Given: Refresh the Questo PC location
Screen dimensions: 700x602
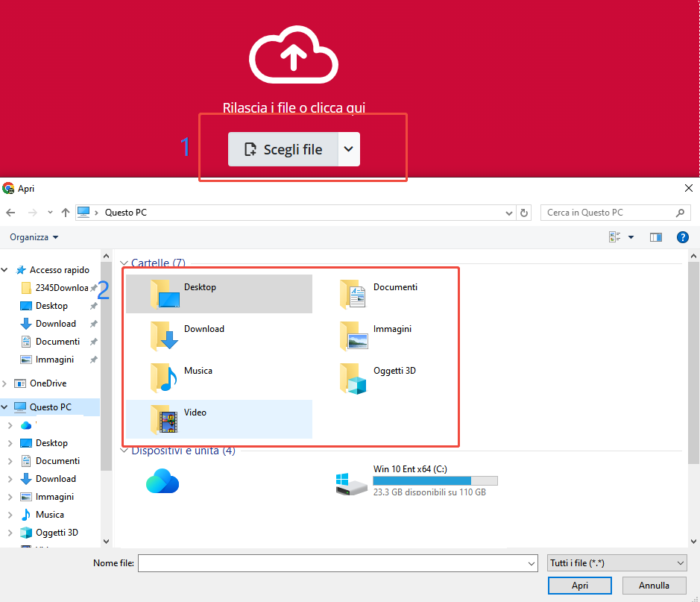Looking at the screenshot, I should click(524, 213).
